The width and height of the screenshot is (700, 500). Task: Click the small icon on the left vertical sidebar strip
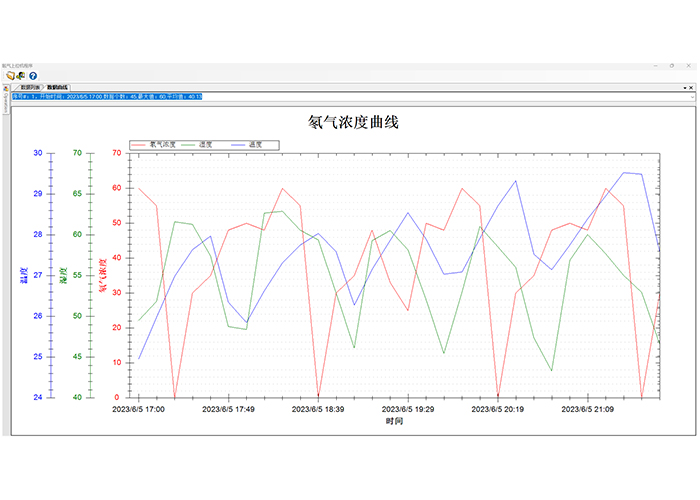[x=4, y=88]
